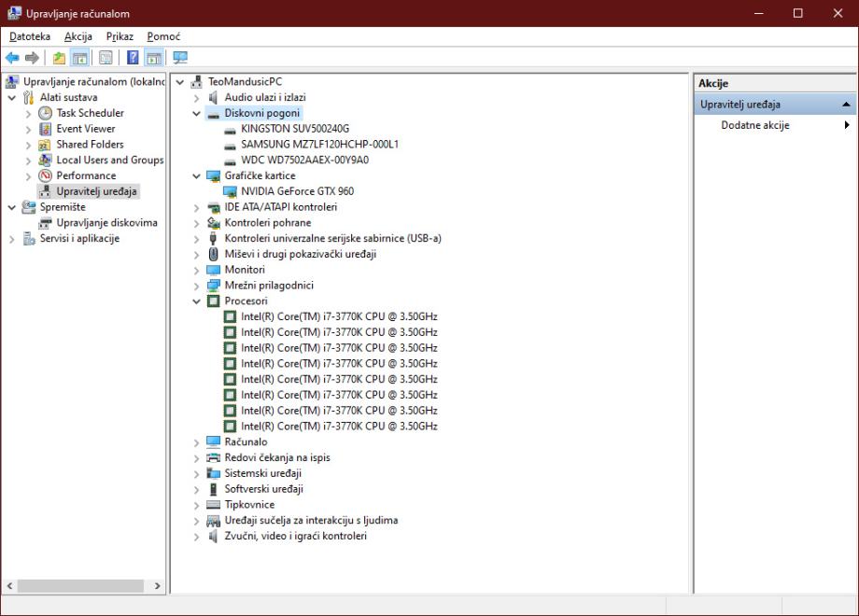
Task: Click the Servisi i aplikacije icon
Action: (29, 239)
